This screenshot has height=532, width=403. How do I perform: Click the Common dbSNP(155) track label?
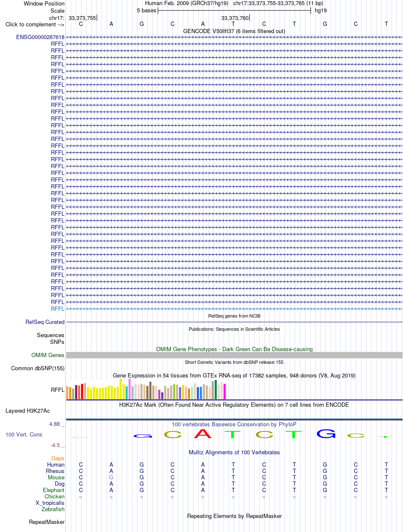[38, 369]
